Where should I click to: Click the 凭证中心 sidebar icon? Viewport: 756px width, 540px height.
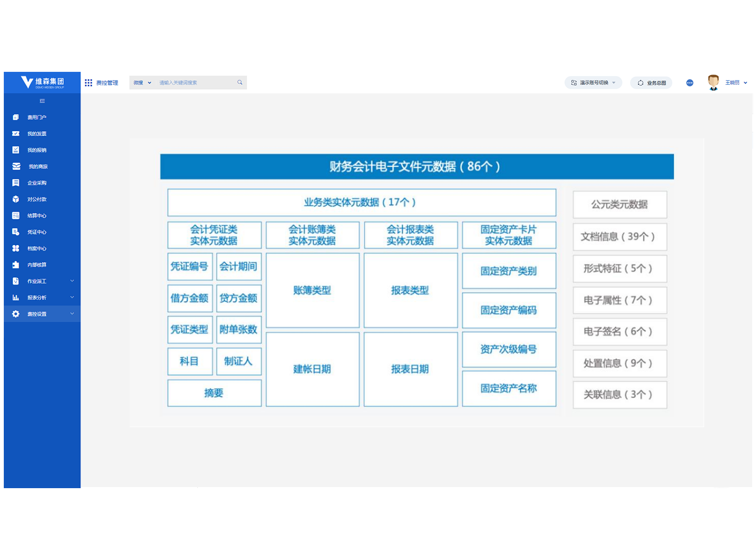(x=16, y=232)
